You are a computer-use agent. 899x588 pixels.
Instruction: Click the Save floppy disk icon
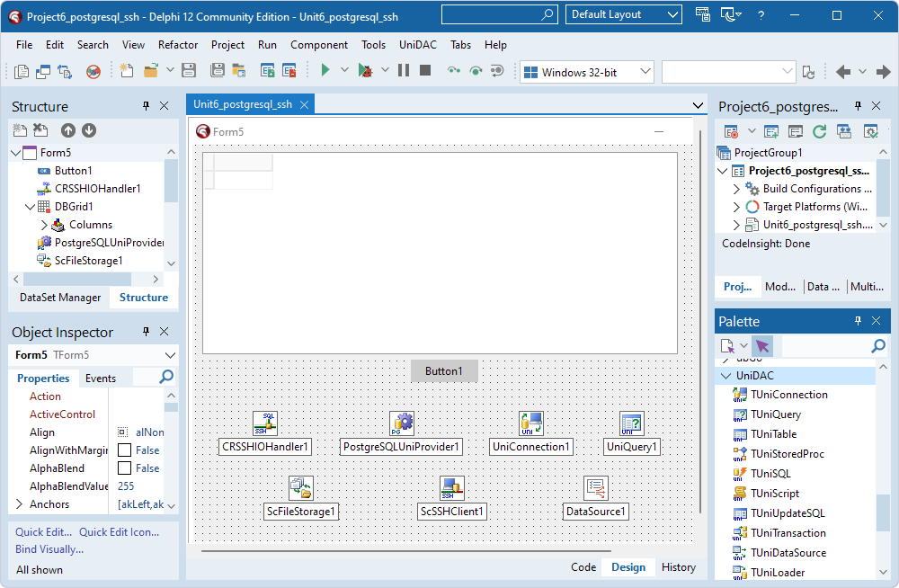(x=189, y=71)
